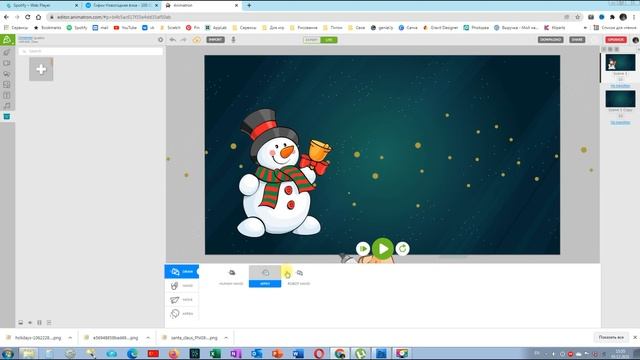The image size is (640, 360).
Task: Add new item with plus tile
Action: point(41,69)
